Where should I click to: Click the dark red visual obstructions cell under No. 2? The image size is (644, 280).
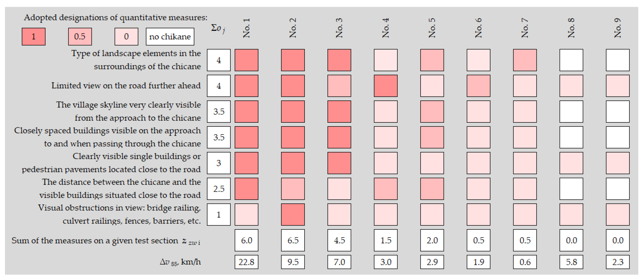293,215
